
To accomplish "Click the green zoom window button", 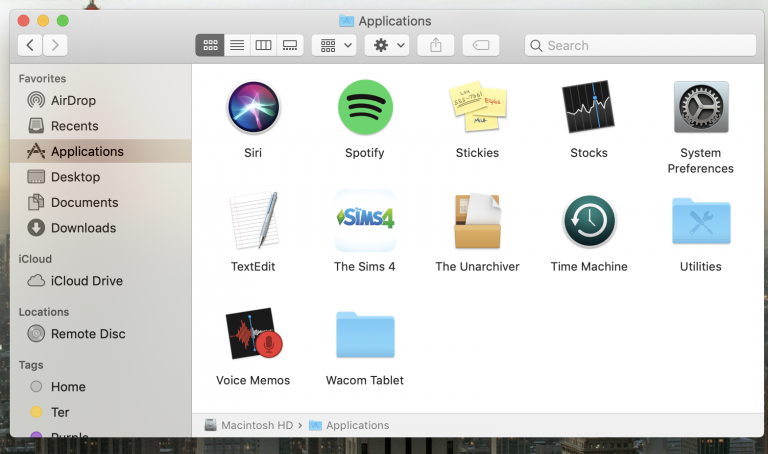I will pyautogui.click(x=63, y=21).
